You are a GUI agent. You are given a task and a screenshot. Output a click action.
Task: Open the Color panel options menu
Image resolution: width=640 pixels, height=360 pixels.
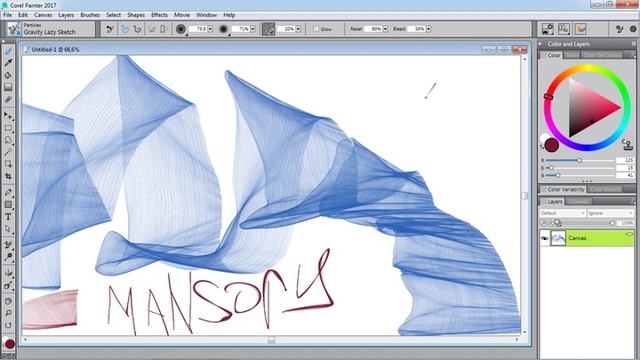633,55
